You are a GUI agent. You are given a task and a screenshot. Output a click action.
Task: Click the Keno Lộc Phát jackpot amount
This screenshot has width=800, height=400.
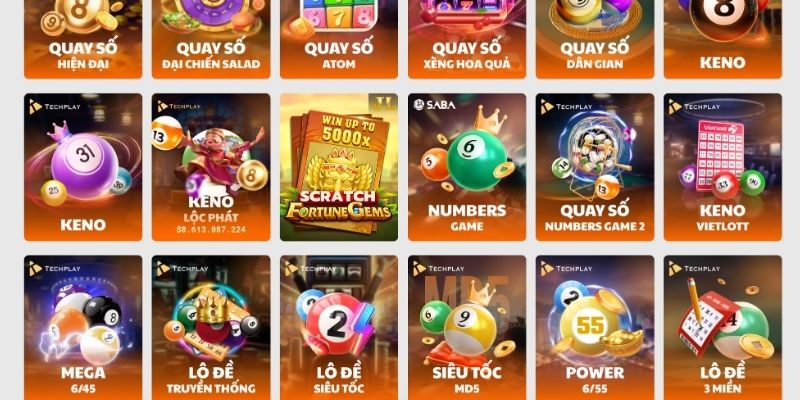[211, 230]
